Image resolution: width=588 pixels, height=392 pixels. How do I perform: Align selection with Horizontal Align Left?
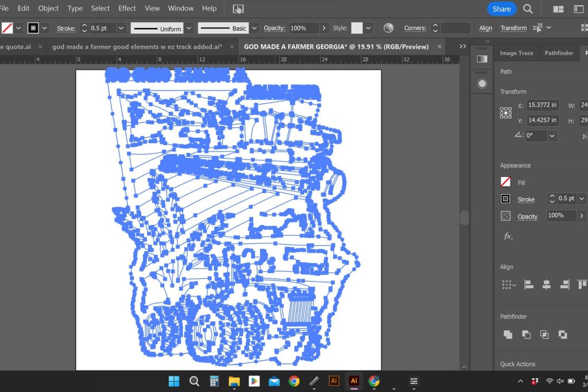point(528,285)
